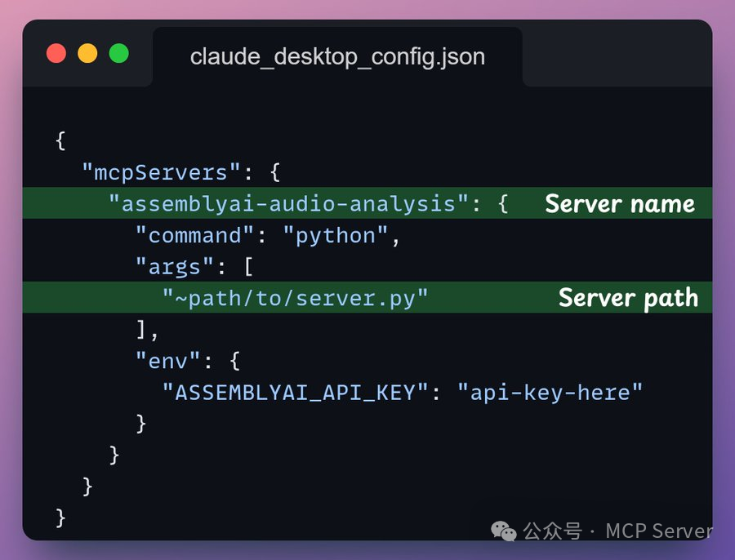The height and width of the screenshot is (560, 735).
Task: Click the "ASSEMBLYAI_API_KEY" key text
Action: [296, 392]
